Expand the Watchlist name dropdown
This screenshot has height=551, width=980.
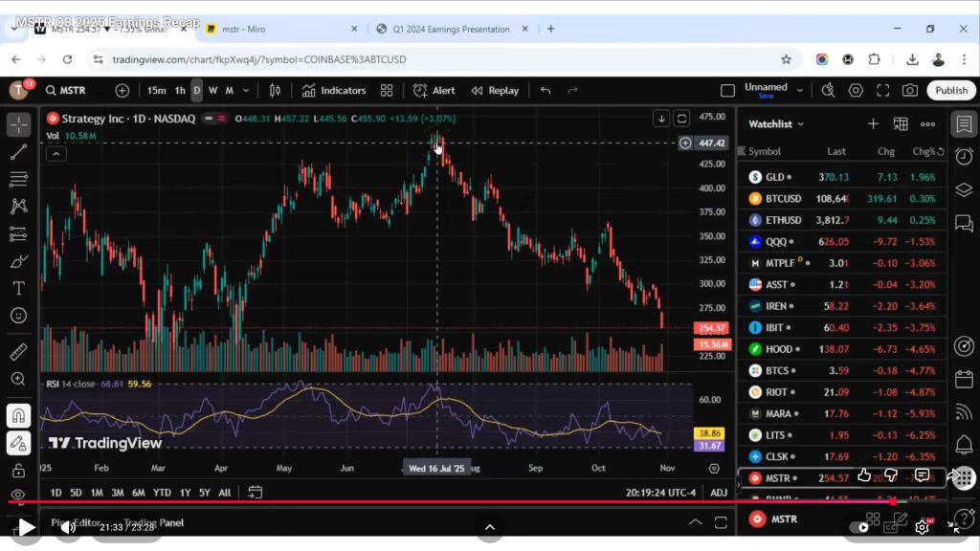[x=801, y=124]
